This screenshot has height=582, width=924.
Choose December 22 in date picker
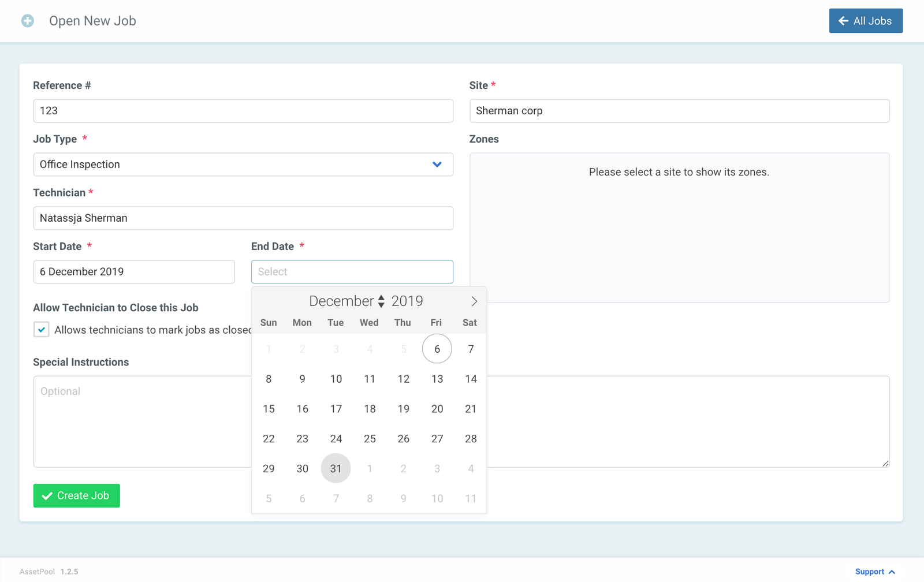[x=269, y=439]
